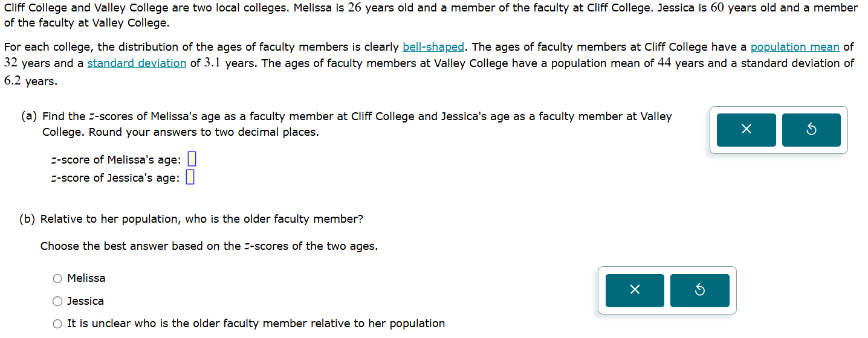Click the "z-score of Melissa's age:" label
868x338 pixels.
[116, 160]
